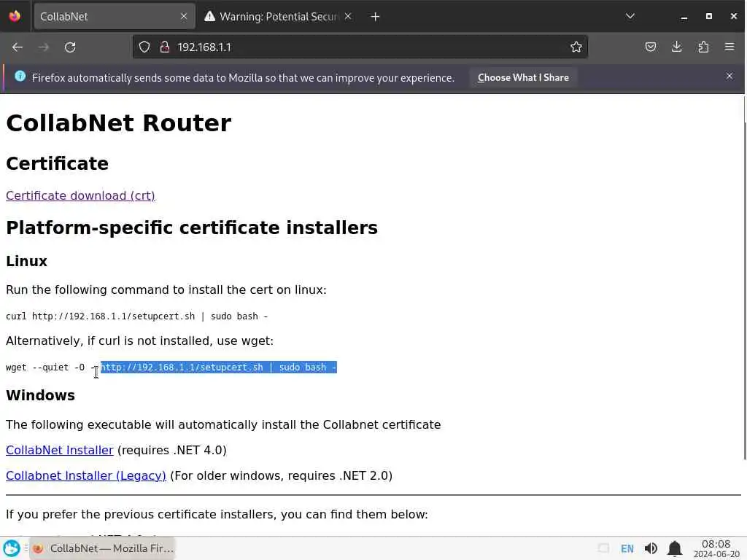747x560 pixels.
Task: Click Choose What I Share button
Action: pyautogui.click(x=523, y=77)
